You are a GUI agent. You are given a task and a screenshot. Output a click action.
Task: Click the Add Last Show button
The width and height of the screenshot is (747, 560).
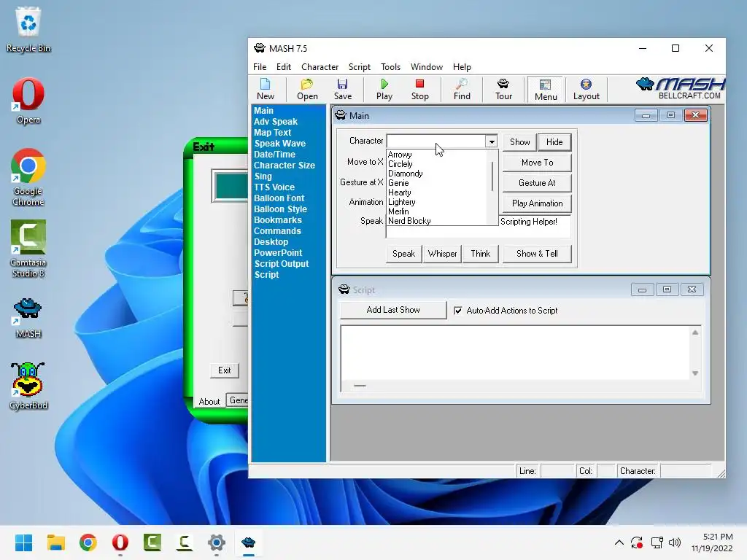pyautogui.click(x=393, y=310)
